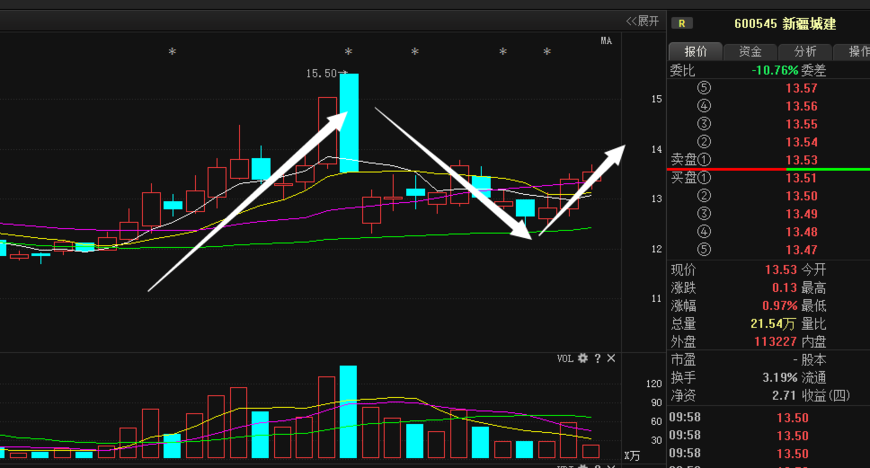Image resolution: width=870 pixels, height=468 pixels.
Task: Switch to the 报价 tab
Action: pyautogui.click(x=695, y=52)
